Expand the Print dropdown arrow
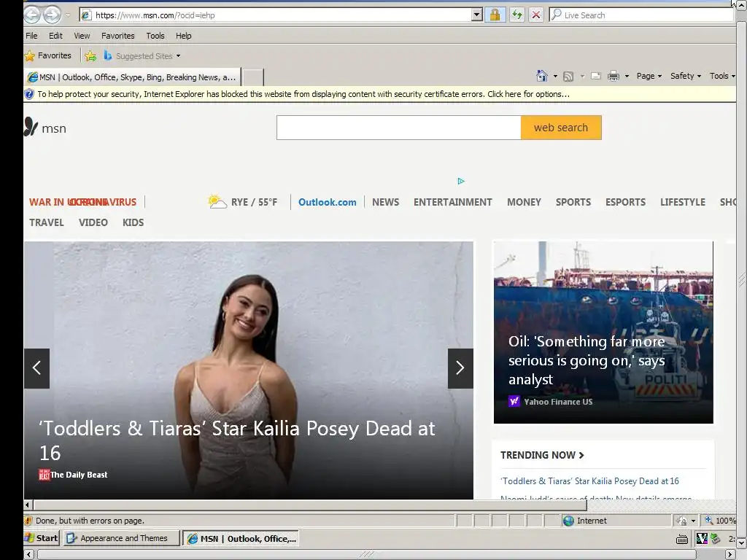Viewport: 747px width, 560px height. (627, 76)
